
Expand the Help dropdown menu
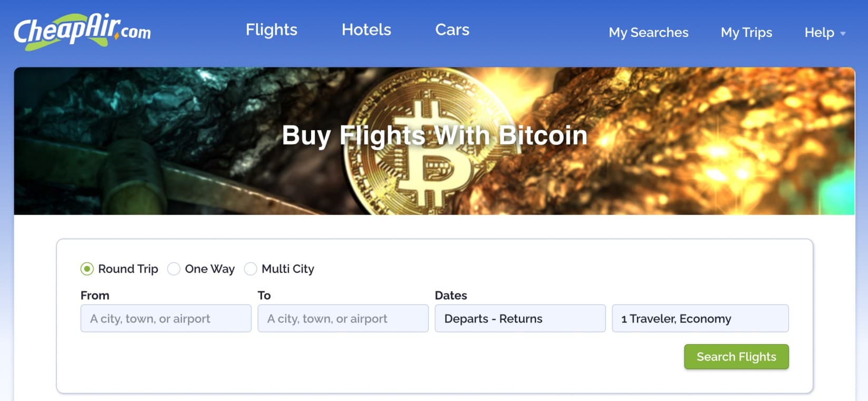[x=824, y=33]
